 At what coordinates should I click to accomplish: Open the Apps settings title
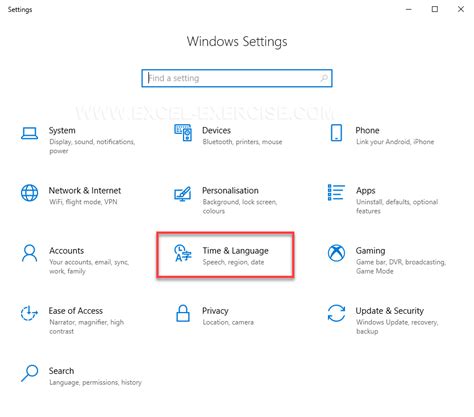[366, 191]
